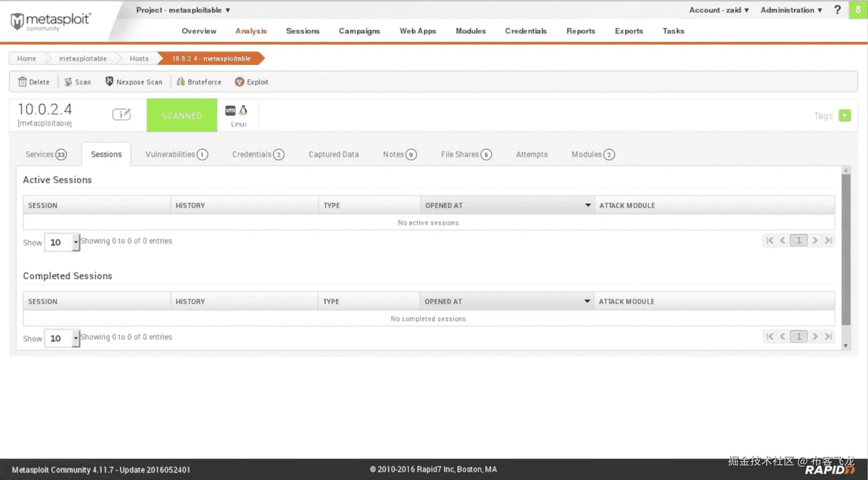The height and width of the screenshot is (480, 868).
Task: Open the green notifications badge
Action: point(858,10)
